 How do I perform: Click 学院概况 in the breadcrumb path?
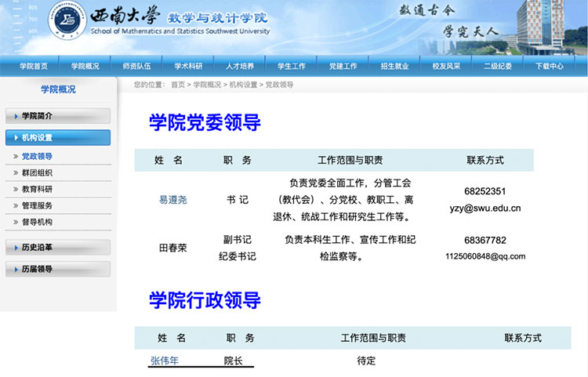coord(207,85)
